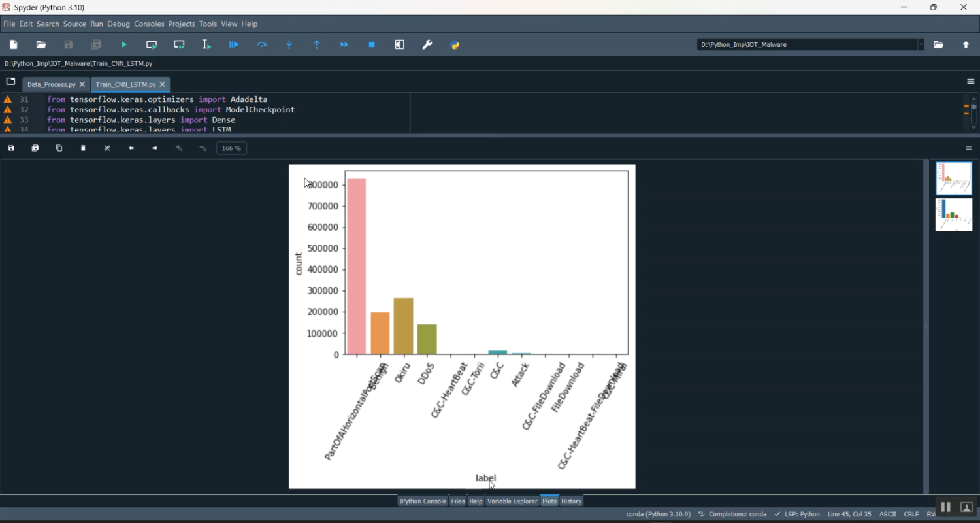980x523 pixels.
Task: Copy plot to clipboard icon
Action: coord(59,148)
